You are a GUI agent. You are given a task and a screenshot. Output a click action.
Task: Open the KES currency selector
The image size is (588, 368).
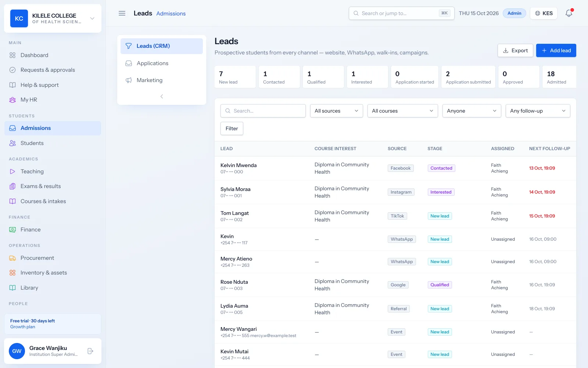point(544,13)
